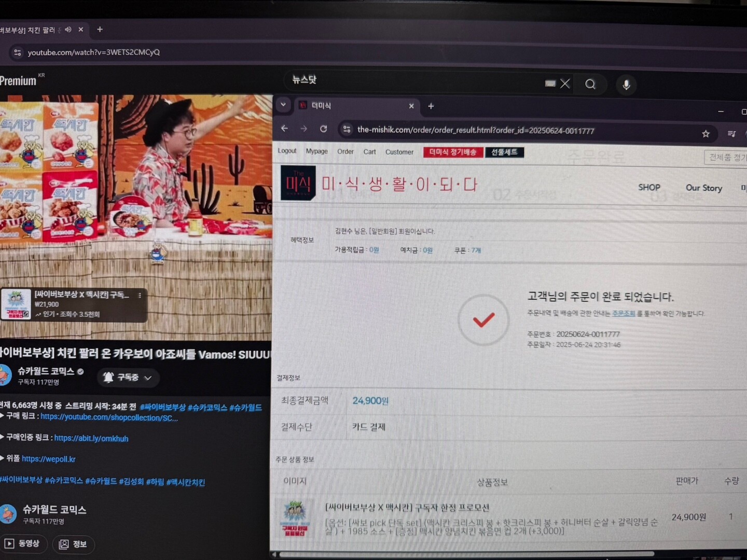
Task: Open the wepoll.kr link
Action: [x=49, y=459]
